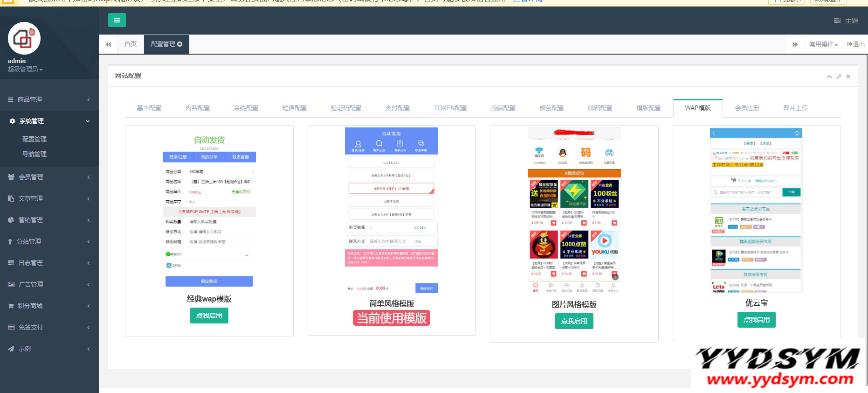
Task: Click the 主题 theme icon in header
Action: 837,21
